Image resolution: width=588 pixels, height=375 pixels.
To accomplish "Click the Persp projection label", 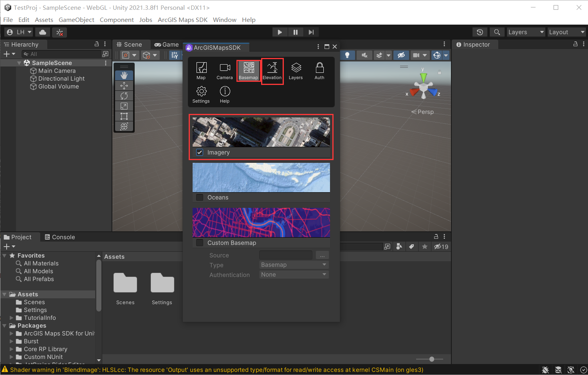I will [x=423, y=112].
